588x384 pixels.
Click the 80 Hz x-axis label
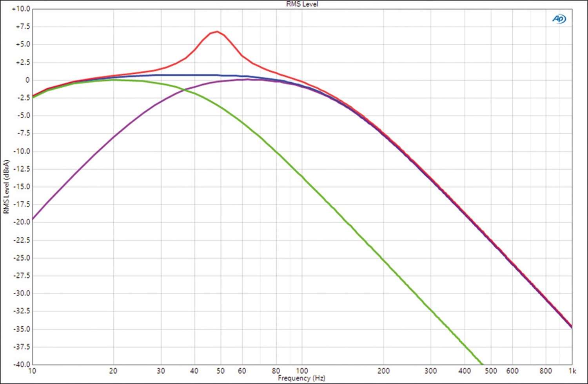(x=276, y=371)
